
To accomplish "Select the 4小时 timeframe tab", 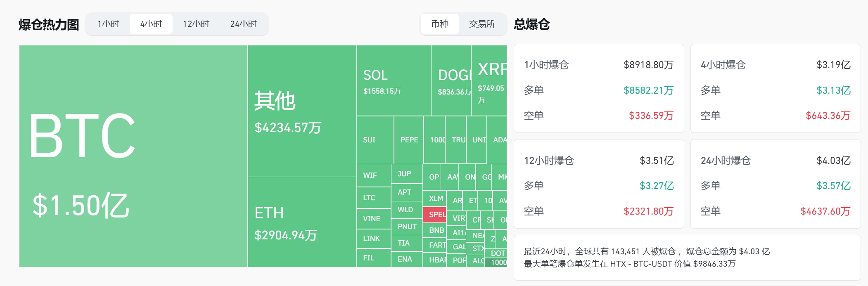I will pos(151,24).
